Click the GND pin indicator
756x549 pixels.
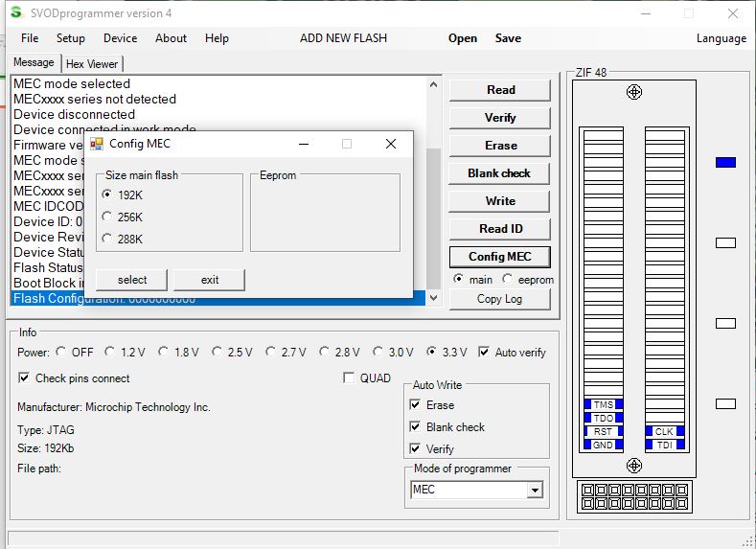coord(603,446)
